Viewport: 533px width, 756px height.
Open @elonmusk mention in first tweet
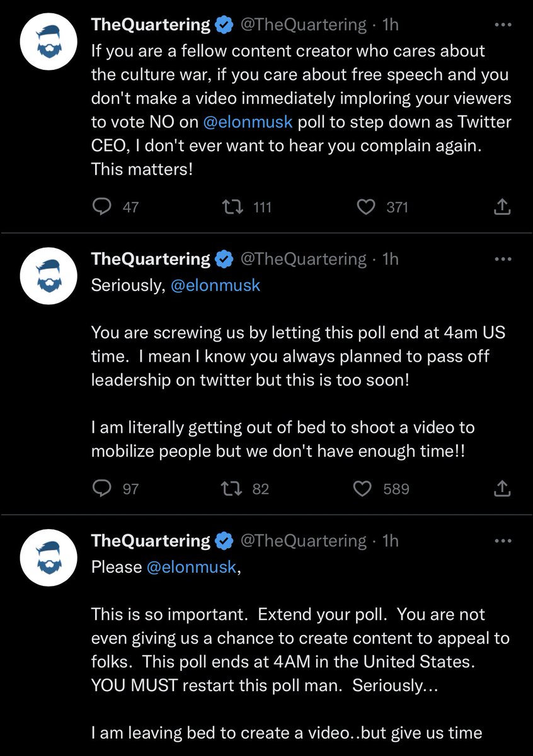coord(248,123)
